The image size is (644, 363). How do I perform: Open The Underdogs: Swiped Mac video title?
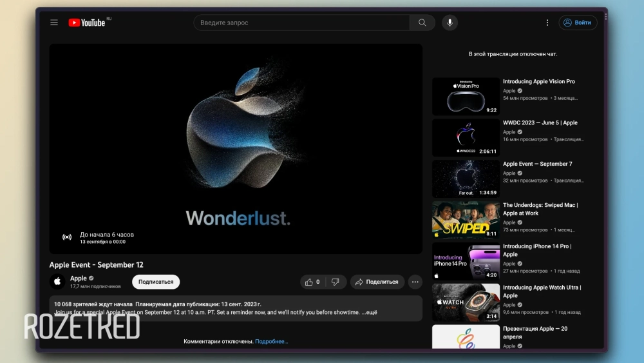[540, 209]
